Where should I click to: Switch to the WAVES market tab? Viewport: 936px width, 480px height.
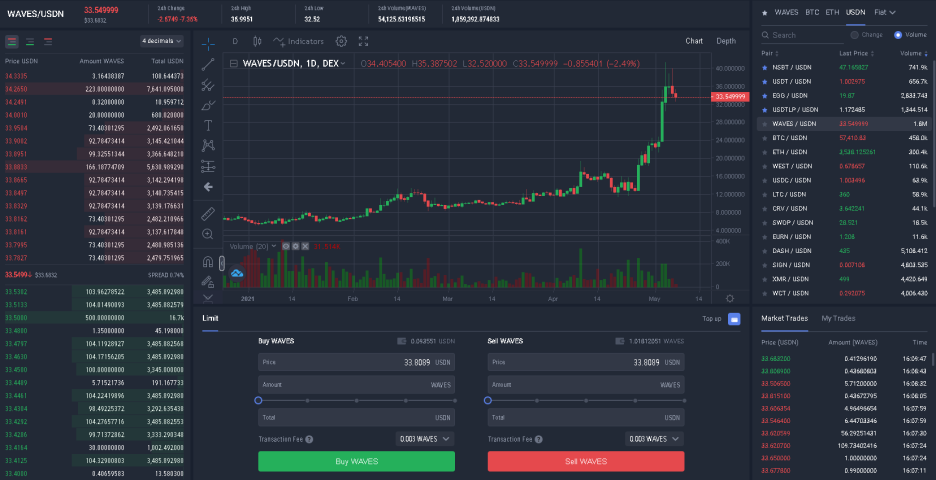click(786, 12)
